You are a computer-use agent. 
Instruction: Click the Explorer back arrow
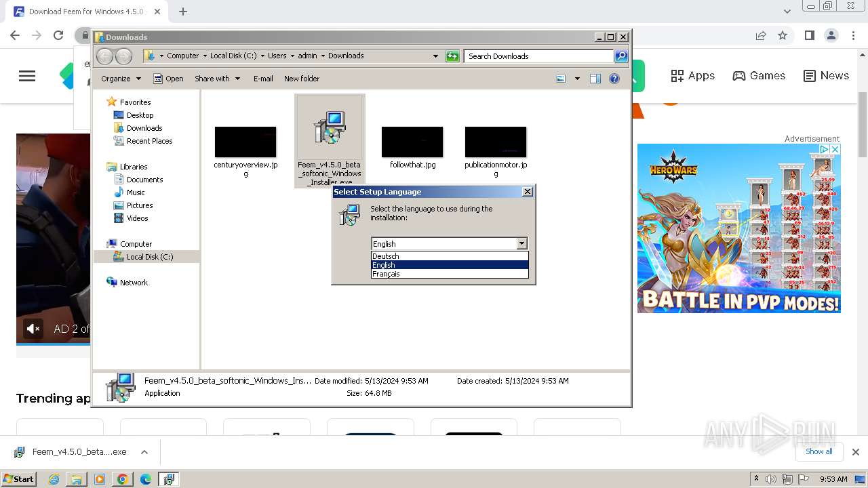pyautogui.click(x=105, y=56)
